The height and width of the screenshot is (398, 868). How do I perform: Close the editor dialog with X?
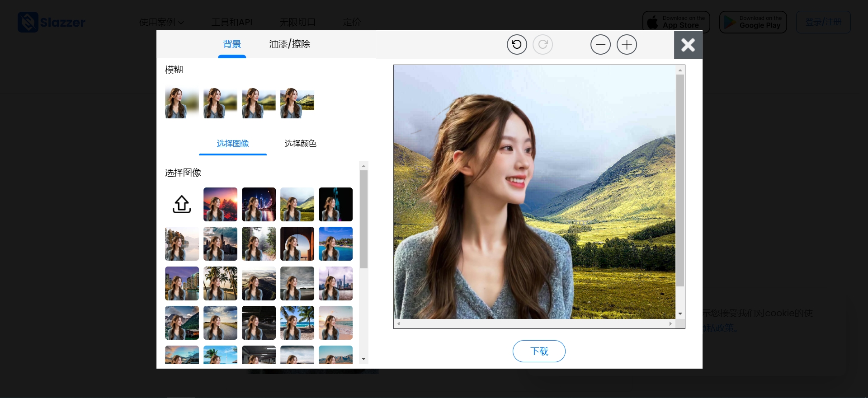[688, 45]
